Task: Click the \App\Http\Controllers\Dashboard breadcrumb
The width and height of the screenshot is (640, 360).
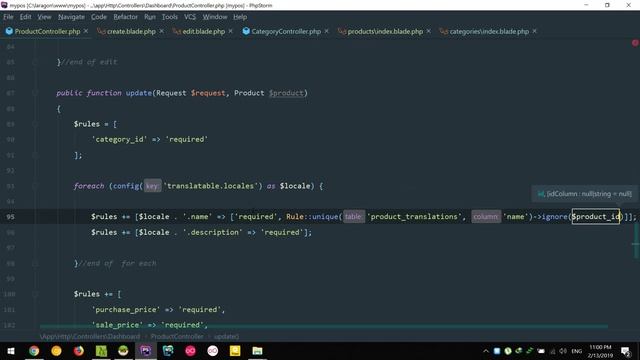Action: click(x=90, y=337)
